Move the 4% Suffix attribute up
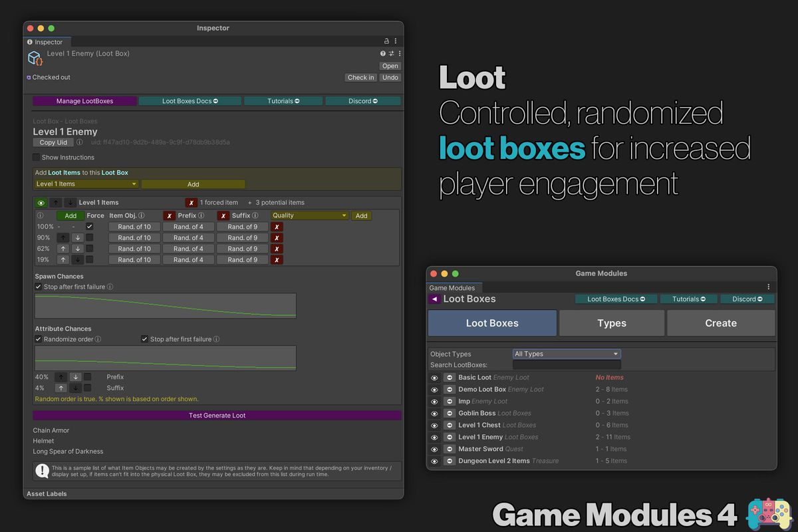This screenshot has width=798, height=532. click(61, 388)
